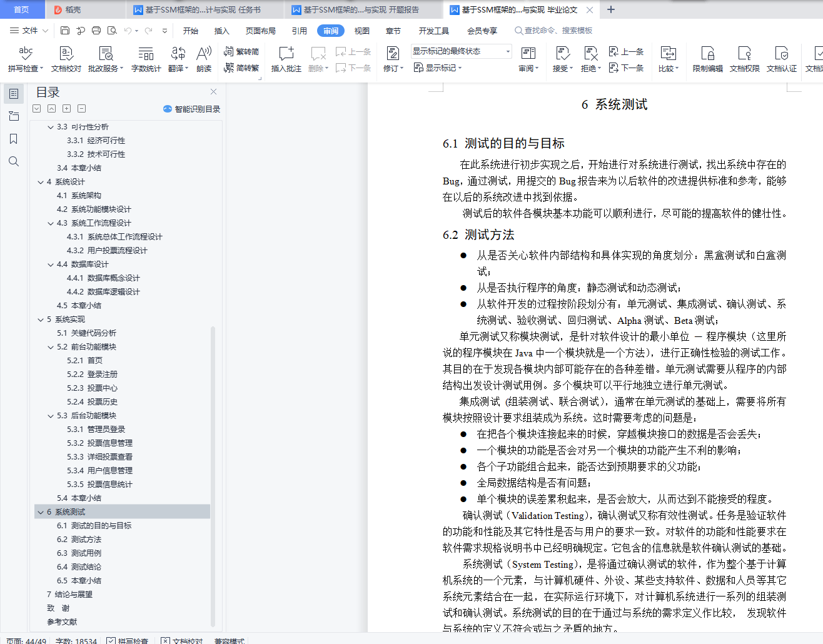Open the 字数统计 word count tool

click(x=146, y=59)
